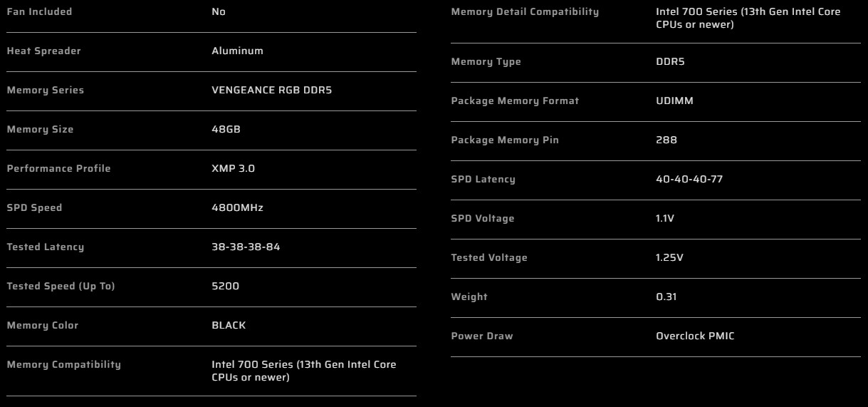Click the 1.25V tested voltage value

pyautogui.click(x=669, y=258)
